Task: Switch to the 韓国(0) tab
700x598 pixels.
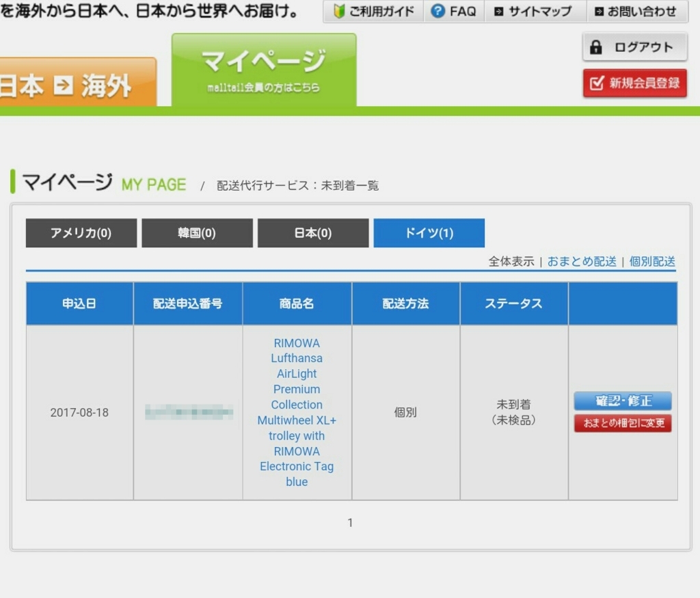Action: 197,233
